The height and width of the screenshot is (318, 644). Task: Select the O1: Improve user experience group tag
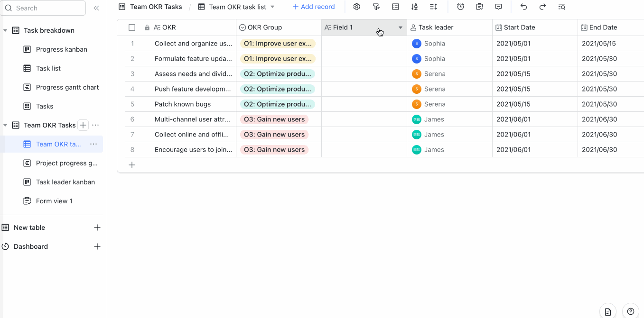click(x=278, y=43)
